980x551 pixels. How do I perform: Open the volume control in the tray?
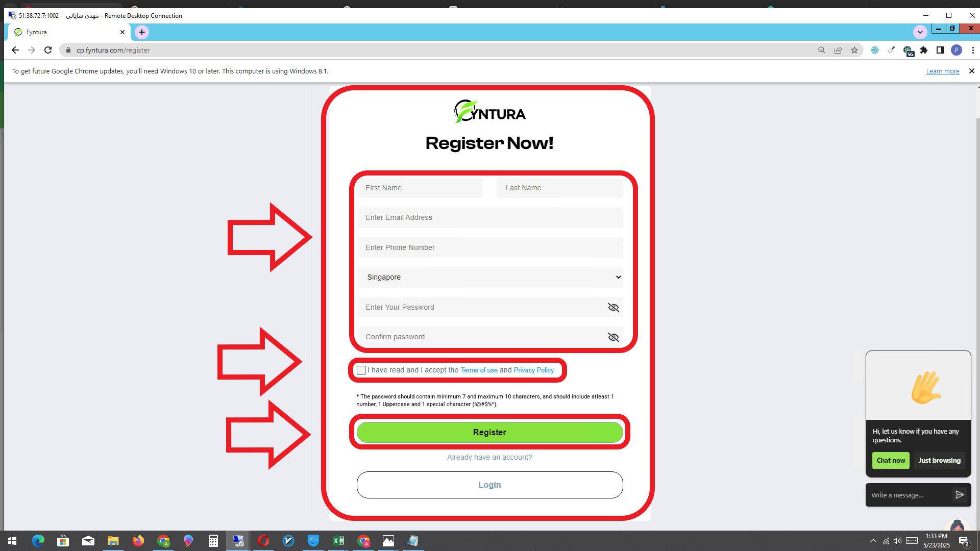click(897, 541)
